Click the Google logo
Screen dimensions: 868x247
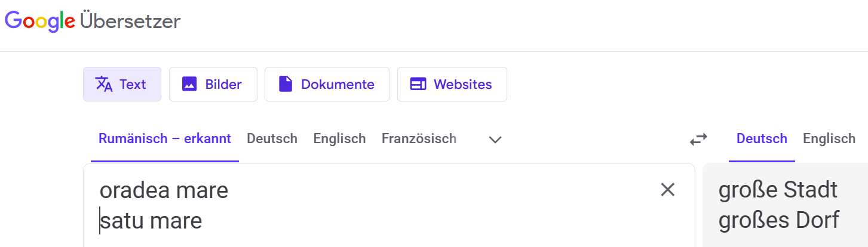41,21
